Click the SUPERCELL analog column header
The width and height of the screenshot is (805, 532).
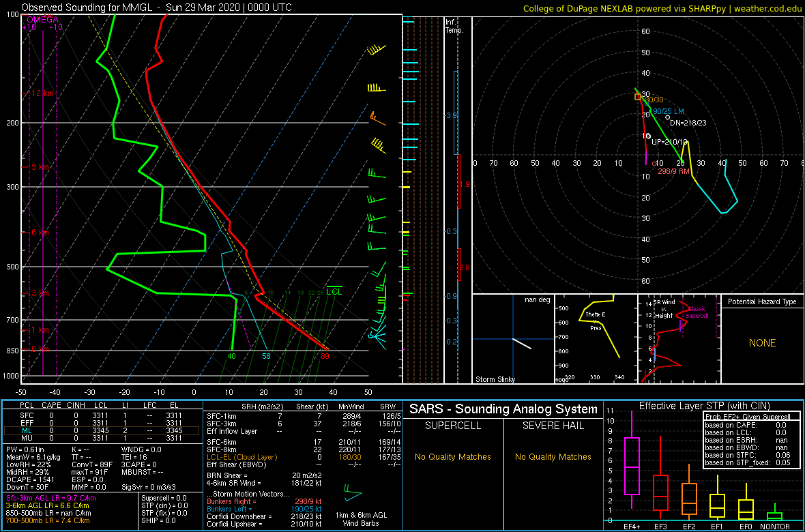453,427
